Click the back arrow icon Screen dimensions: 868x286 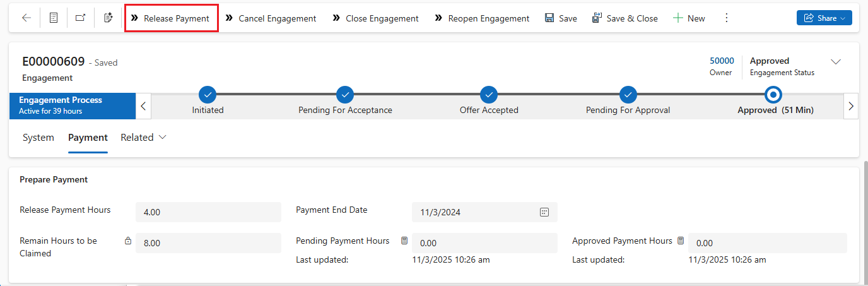click(26, 18)
